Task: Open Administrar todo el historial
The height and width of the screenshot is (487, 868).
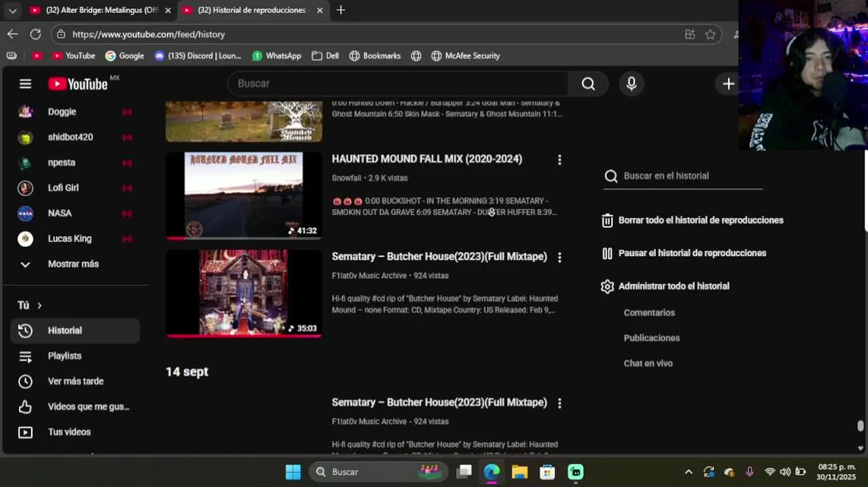Action: pos(665,286)
